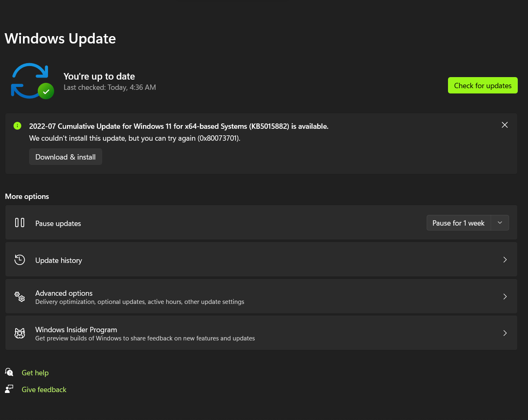Expand Update history with its chevron

pyautogui.click(x=505, y=260)
